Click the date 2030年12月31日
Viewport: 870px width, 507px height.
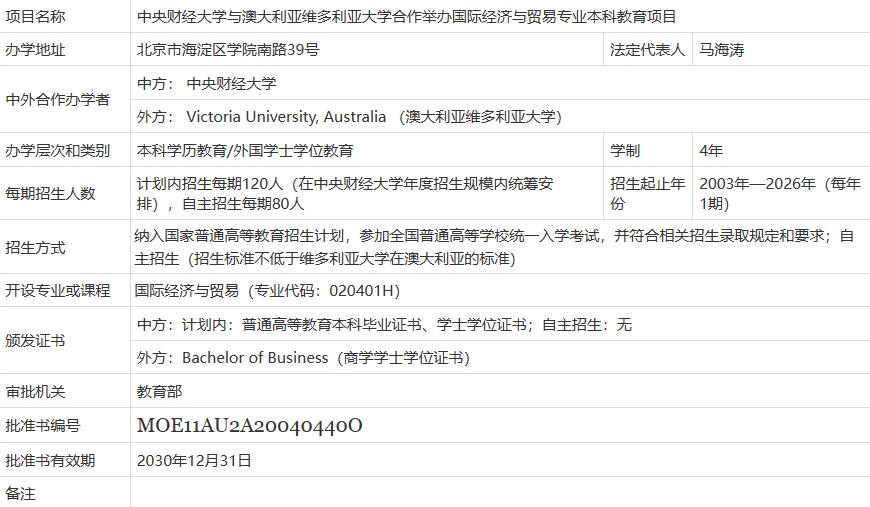194,460
